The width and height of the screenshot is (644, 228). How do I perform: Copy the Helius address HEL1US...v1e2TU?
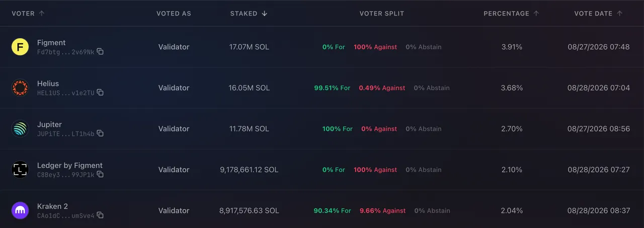[100, 93]
